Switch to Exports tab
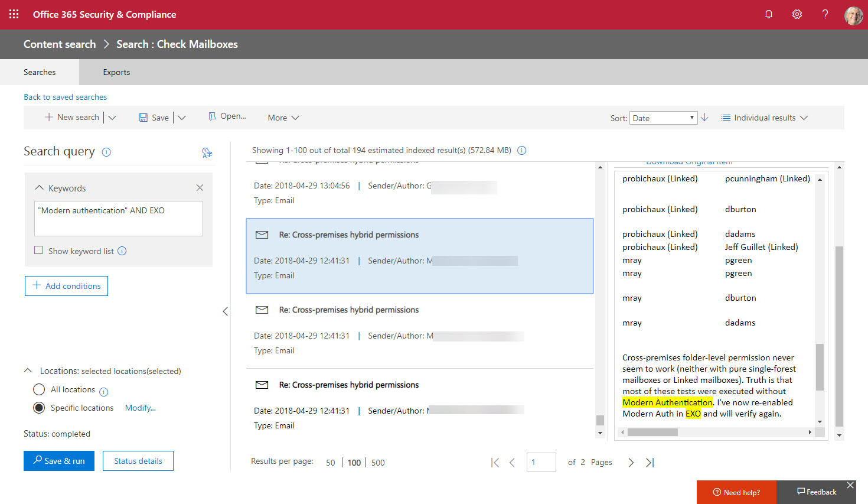 click(116, 72)
